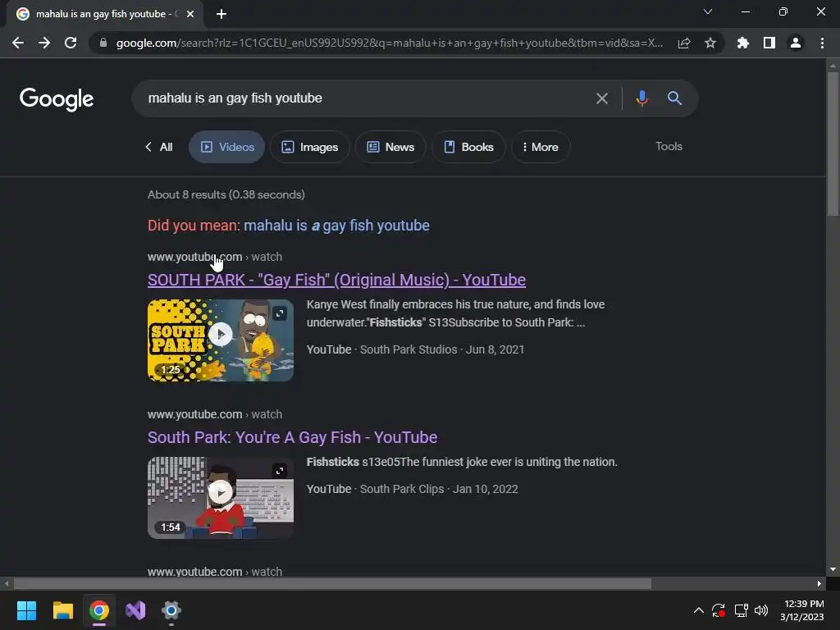
Task: Open File Explorer from taskbar
Action: pyautogui.click(x=62, y=610)
